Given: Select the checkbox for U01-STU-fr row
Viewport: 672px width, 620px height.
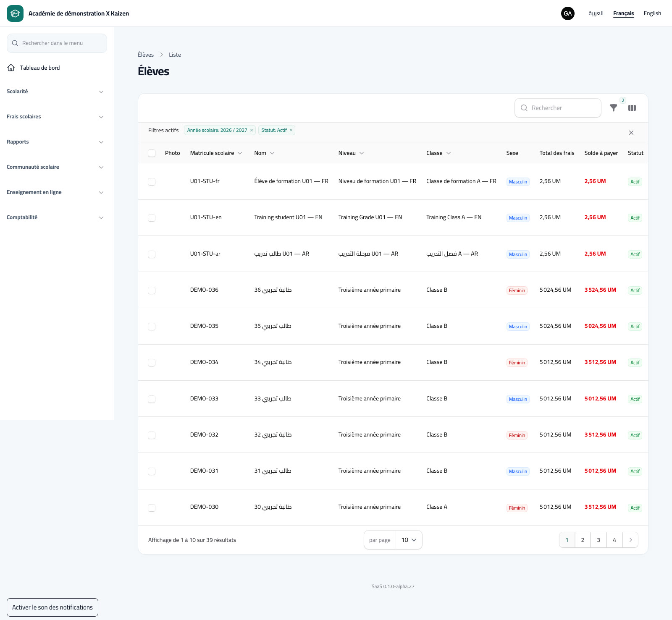Looking at the screenshot, I should coord(152,182).
